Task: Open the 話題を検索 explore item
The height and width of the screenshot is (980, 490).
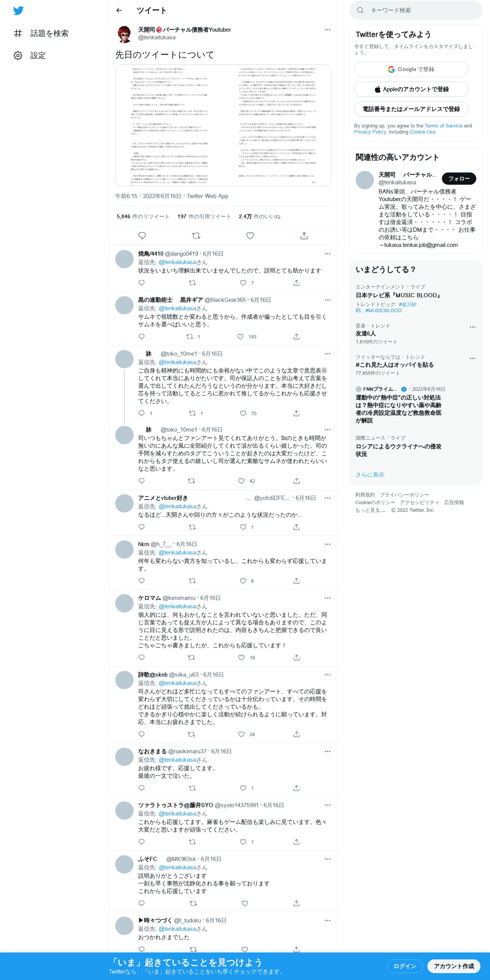Action: (41, 33)
